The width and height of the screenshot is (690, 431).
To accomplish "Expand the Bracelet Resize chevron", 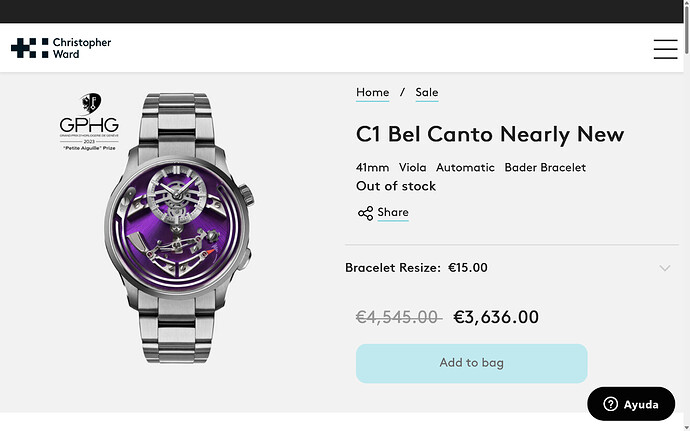I will pyautogui.click(x=665, y=268).
